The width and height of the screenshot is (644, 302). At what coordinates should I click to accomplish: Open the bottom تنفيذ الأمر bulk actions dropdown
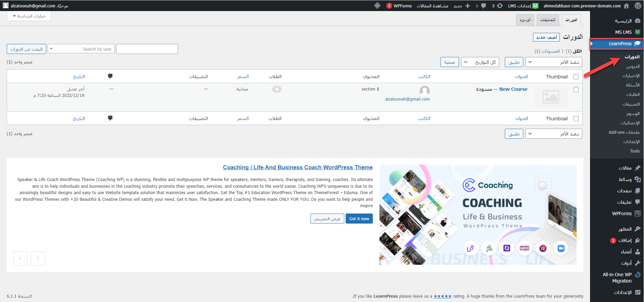click(x=553, y=134)
